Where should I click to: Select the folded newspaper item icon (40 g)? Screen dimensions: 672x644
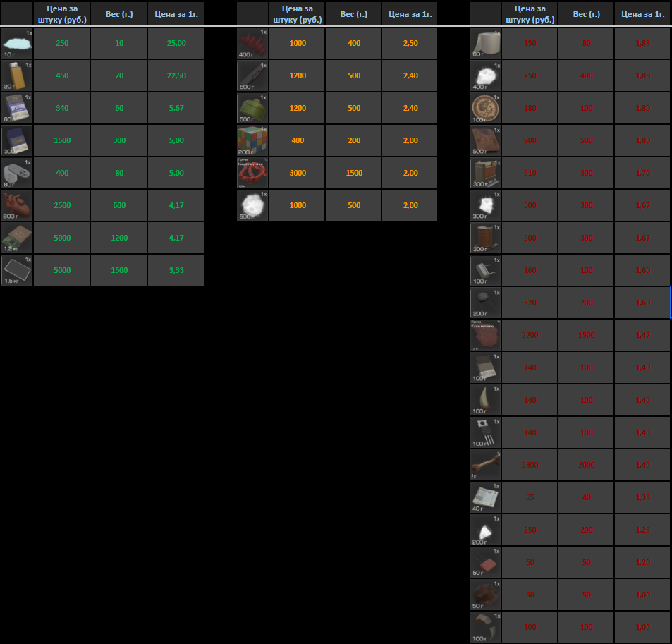[485, 497]
